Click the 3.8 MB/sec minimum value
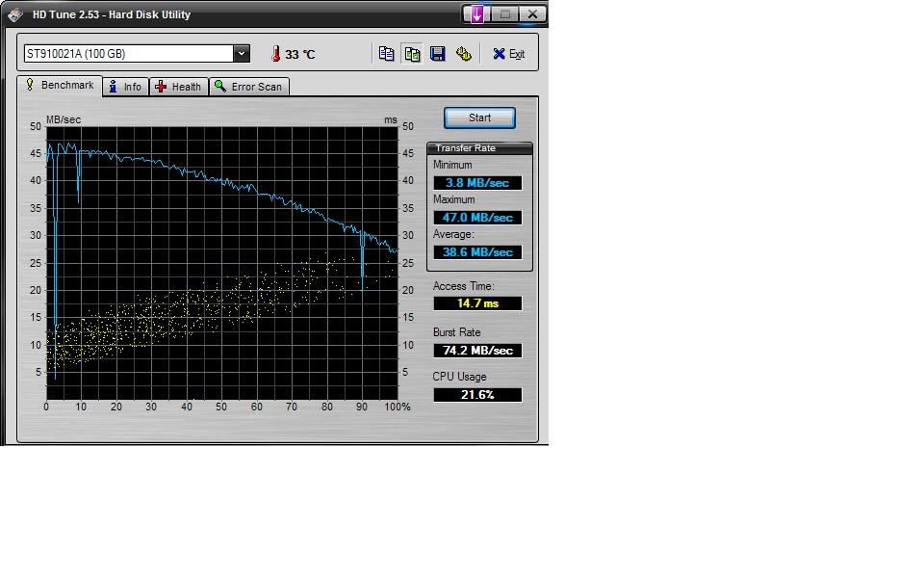The width and height of the screenshot is (924, 578). click(477, 183)
